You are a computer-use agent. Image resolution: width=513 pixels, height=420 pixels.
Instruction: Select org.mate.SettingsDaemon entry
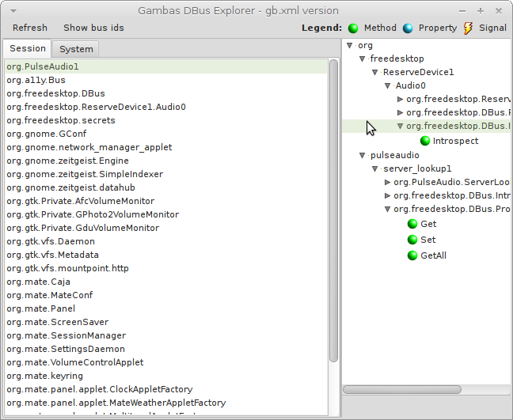point(166,349)
